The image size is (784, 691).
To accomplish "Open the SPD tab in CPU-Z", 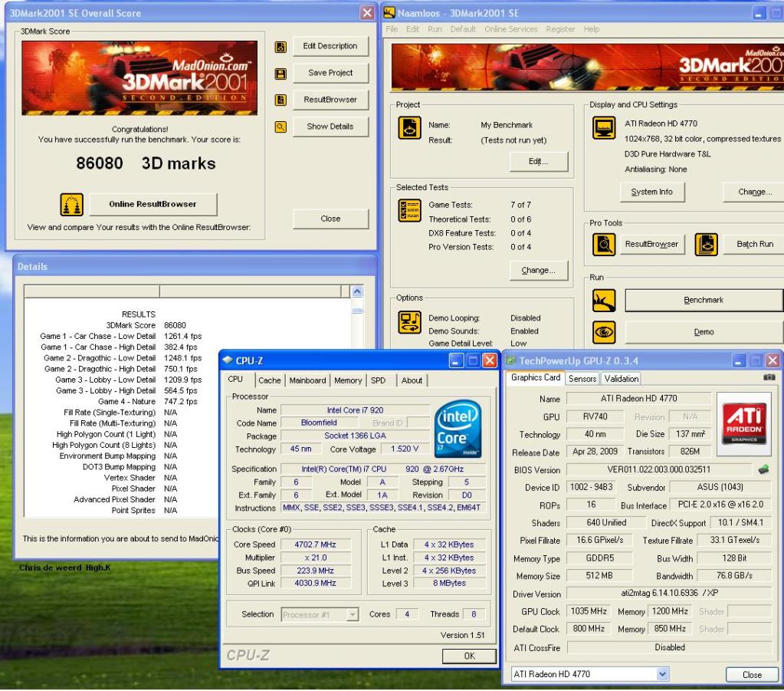I will click(x=379, y=380).
